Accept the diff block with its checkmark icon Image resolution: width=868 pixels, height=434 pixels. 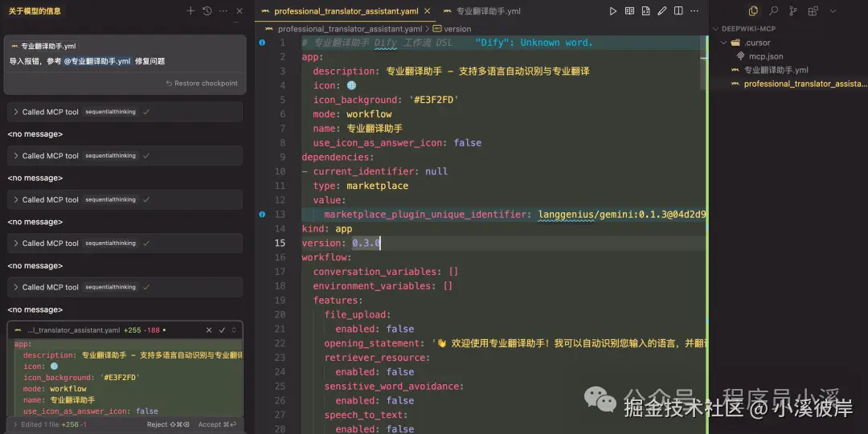point(222,330)
